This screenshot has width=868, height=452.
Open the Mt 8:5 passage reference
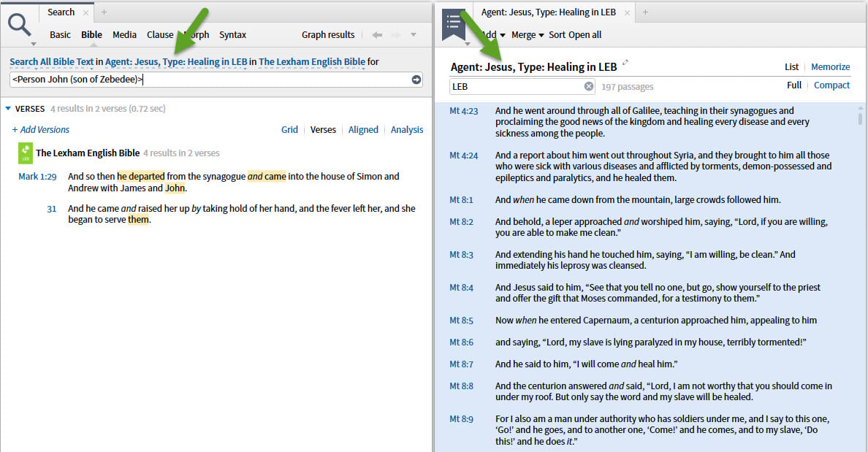(461, 321)
